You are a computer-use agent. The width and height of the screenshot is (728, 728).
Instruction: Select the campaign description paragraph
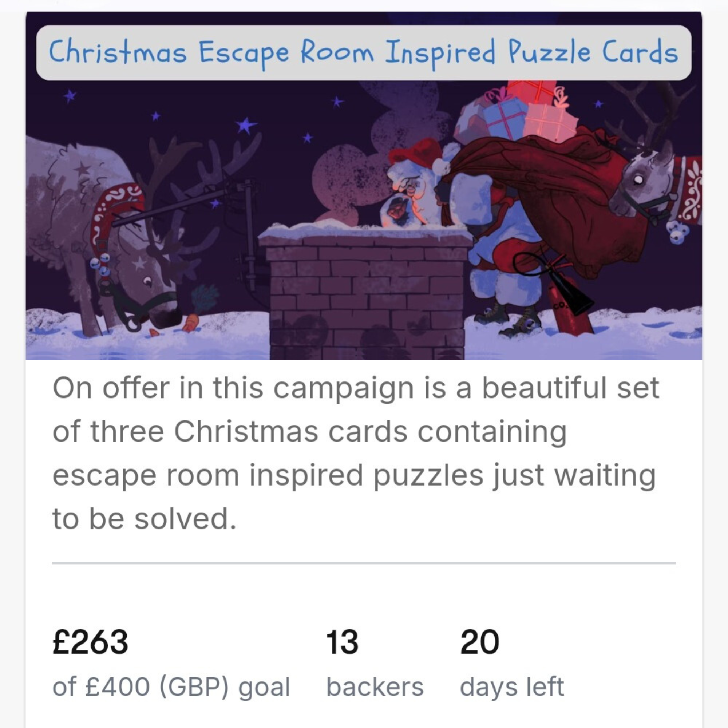[x=356, y=454]
